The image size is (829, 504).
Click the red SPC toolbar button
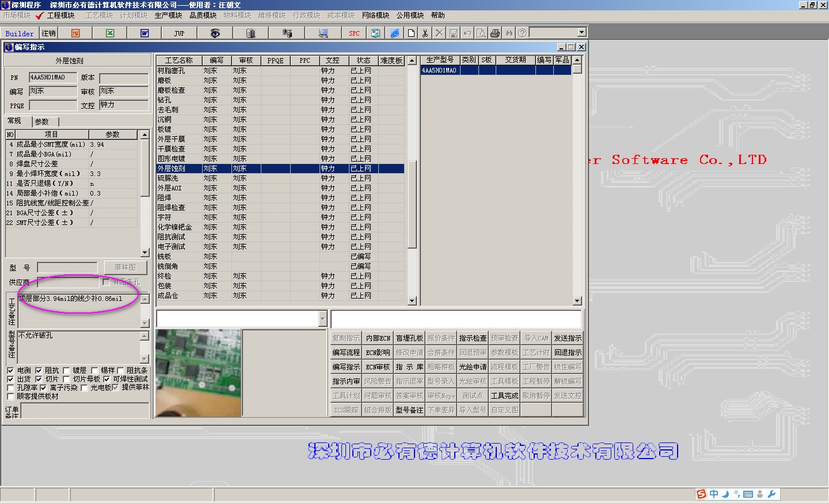coord(354,33)
